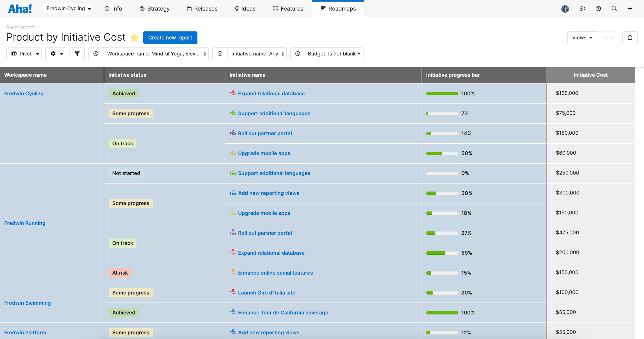Expand the Fredwin Cycling workspace selector
The image size is (644, 339).
pos(68,8)
